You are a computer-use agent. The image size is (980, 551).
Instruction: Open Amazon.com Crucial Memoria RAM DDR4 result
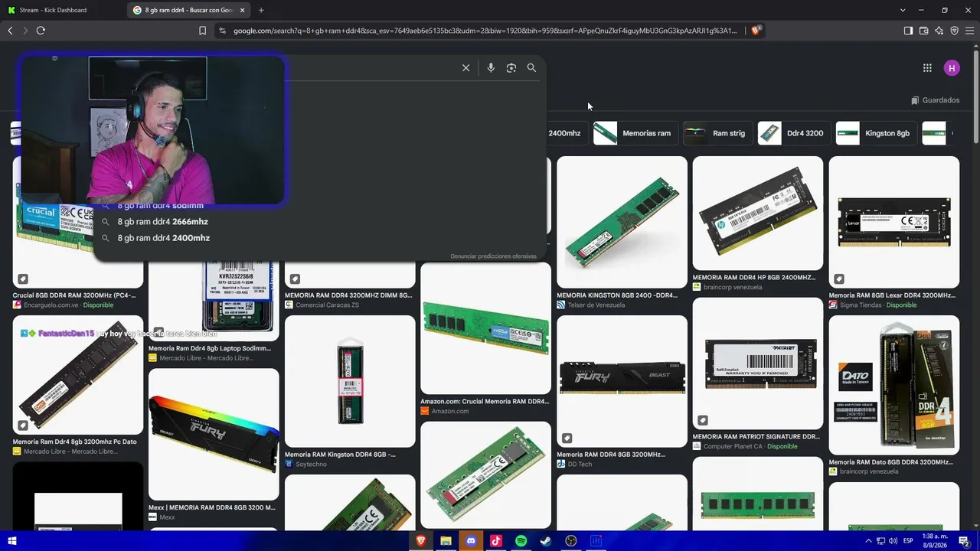click(x=485, y=401)
